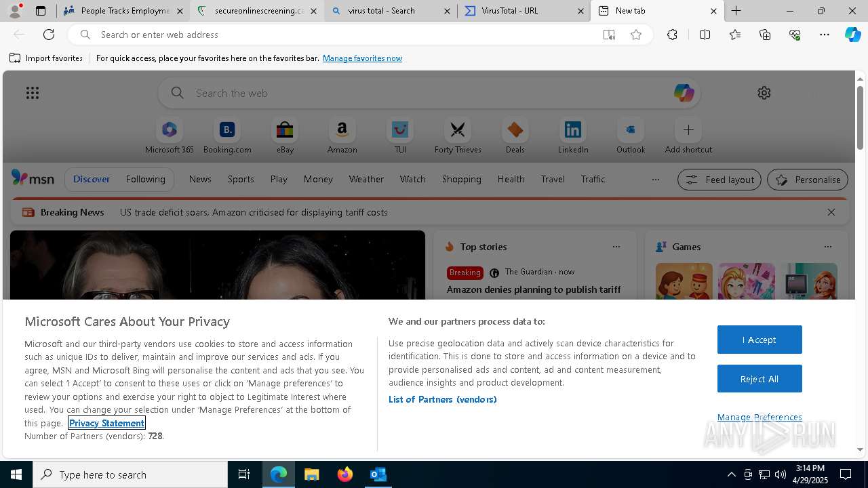Open the browser profile icon
The width and height of the screenshot is (868, 488).
(15, 11)
